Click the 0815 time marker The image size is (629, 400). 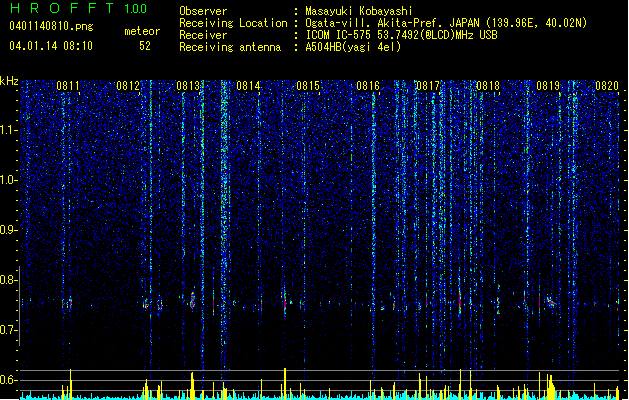click(308, 86)
